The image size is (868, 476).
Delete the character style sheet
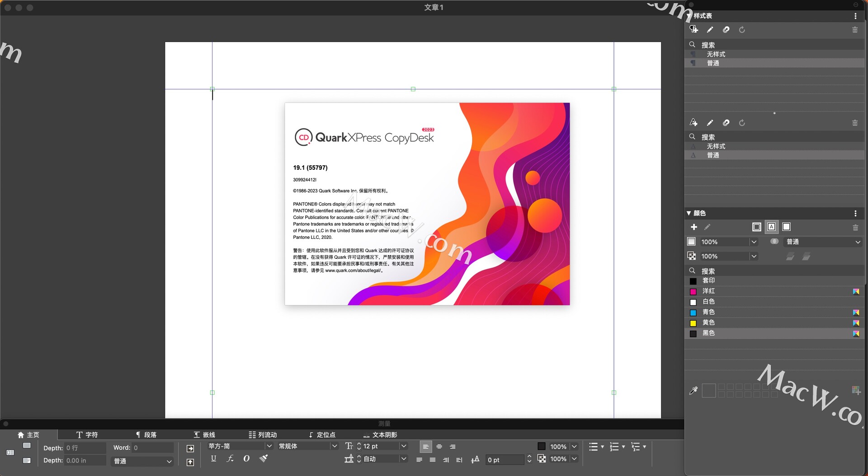point(855,123)
